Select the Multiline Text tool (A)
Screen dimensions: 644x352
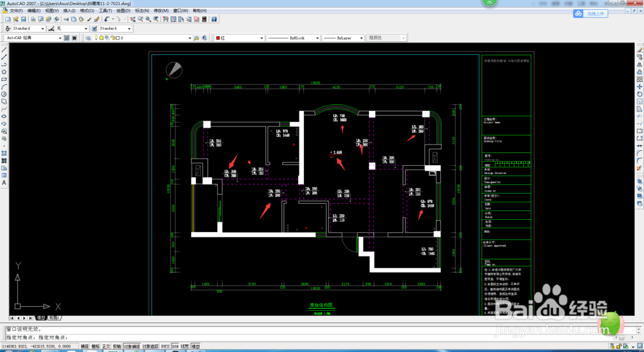pos(5,182)
